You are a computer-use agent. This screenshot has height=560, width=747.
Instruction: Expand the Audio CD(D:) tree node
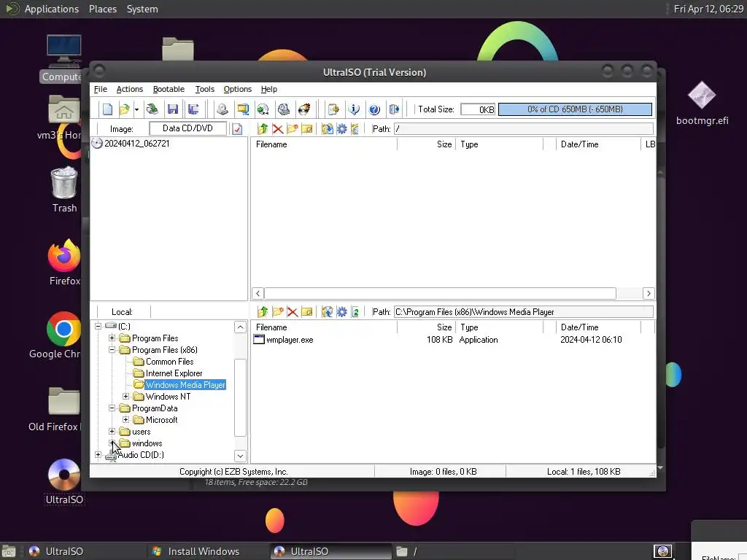[x=98, y=455]
